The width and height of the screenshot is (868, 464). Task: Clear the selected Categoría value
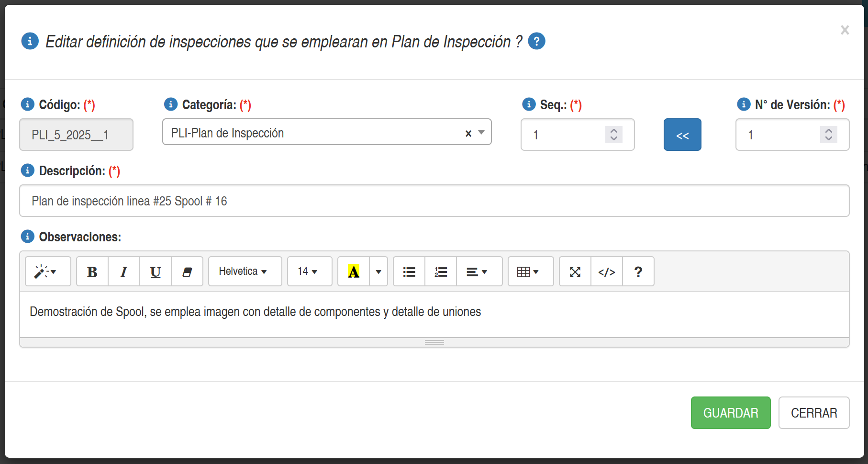[468, 134]
